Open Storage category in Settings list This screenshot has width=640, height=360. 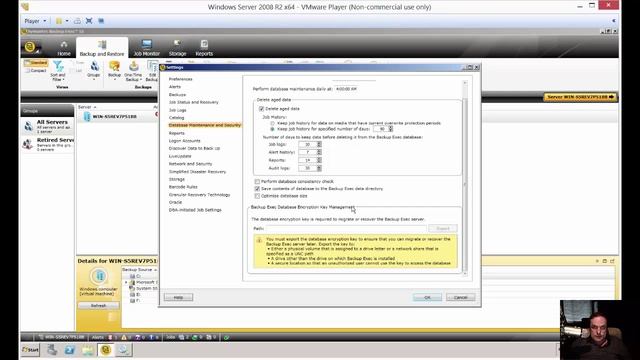pos(177,179)
